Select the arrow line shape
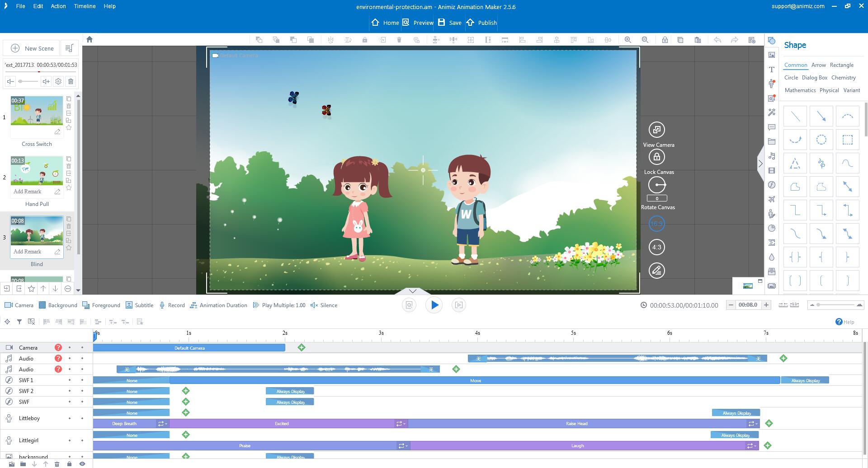Viewport: 868px width, 468px height. click(x=821, y=117)
